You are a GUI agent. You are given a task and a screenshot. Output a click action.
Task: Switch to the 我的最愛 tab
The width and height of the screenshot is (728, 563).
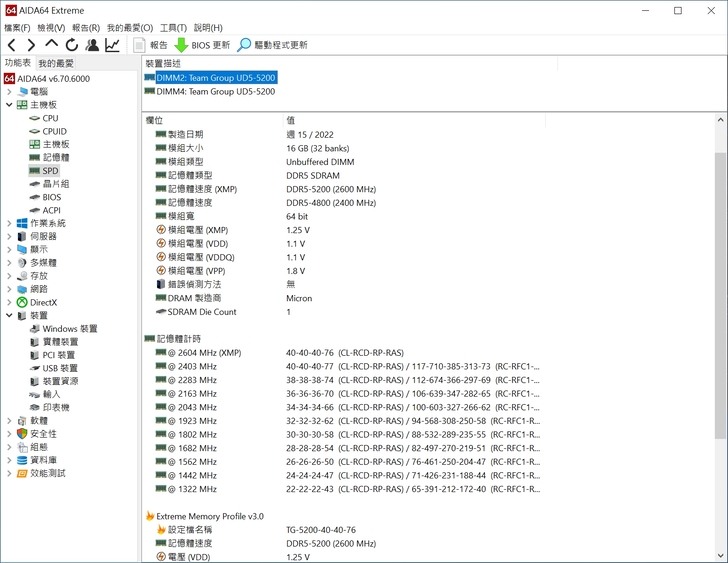56,63
